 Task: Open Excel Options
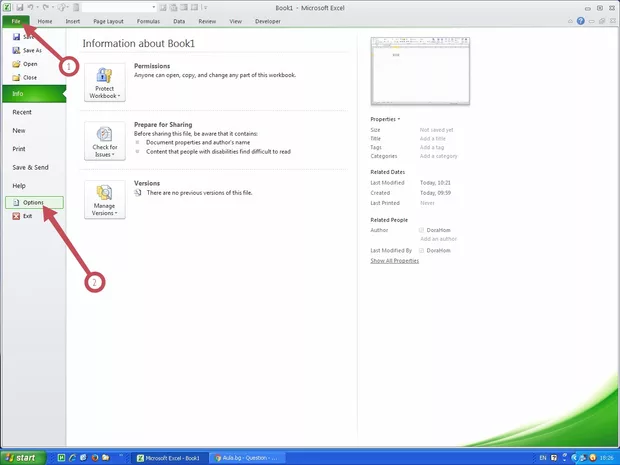pyautogui.click(x=34, y=202)
